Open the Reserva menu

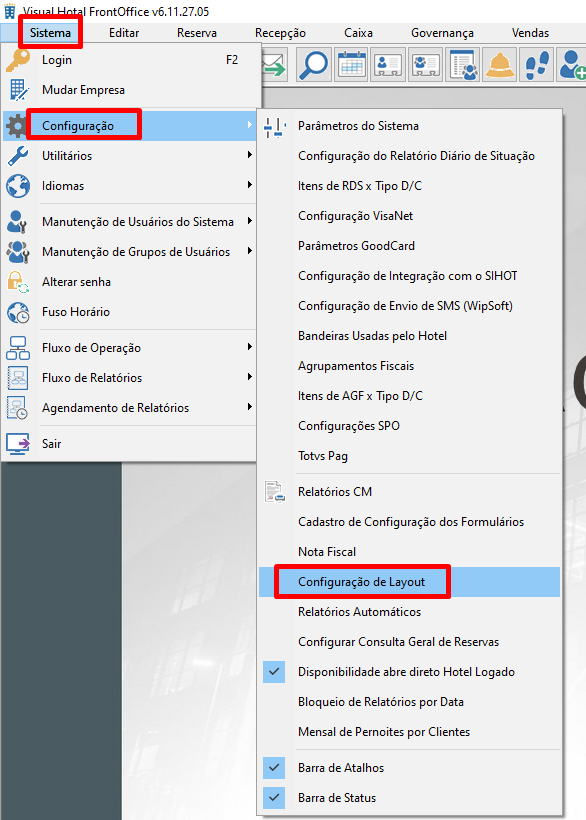click(x=197, y=33)
